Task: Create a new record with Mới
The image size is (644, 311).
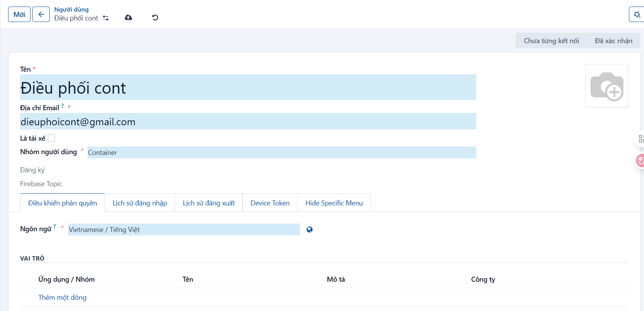Action: click(19, 14)
